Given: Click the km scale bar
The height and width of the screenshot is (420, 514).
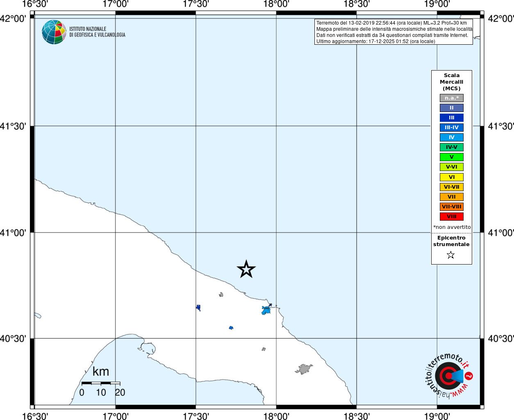Looking at the screenshot, I should tap(101, 383).
